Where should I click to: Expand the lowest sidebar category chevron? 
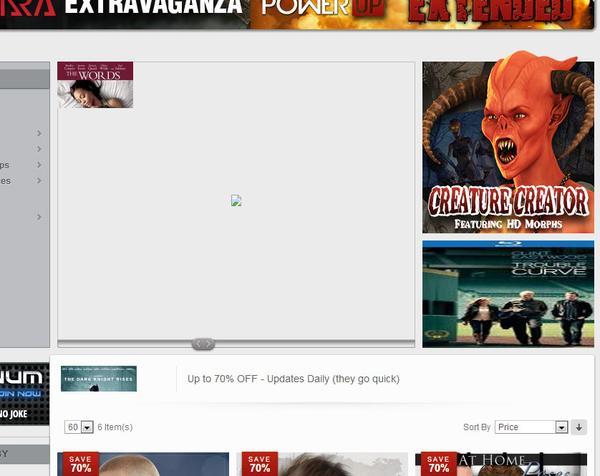click(x=39, y=217)
